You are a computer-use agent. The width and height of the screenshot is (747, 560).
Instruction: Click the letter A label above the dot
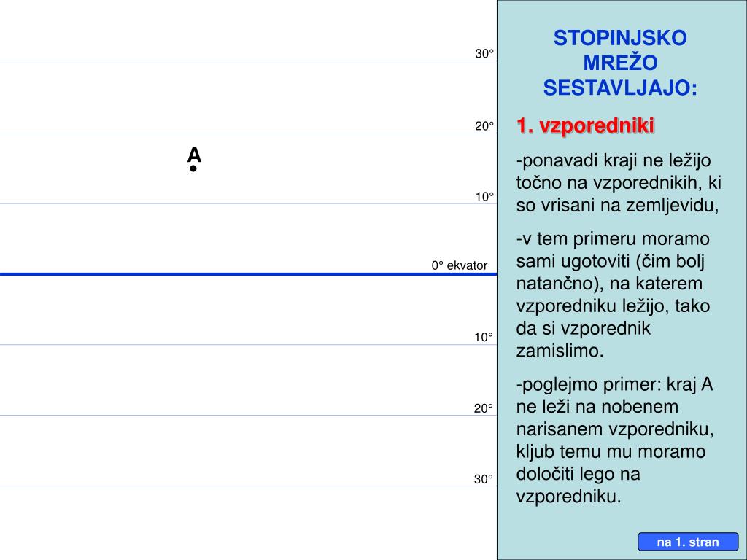194,155
